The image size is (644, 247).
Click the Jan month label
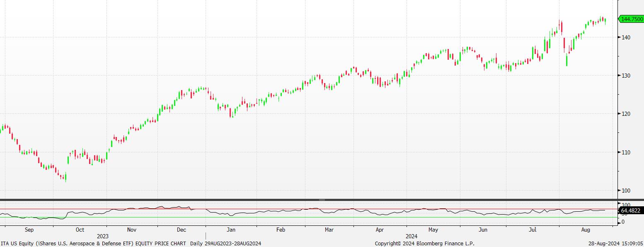tap(231, 230)
